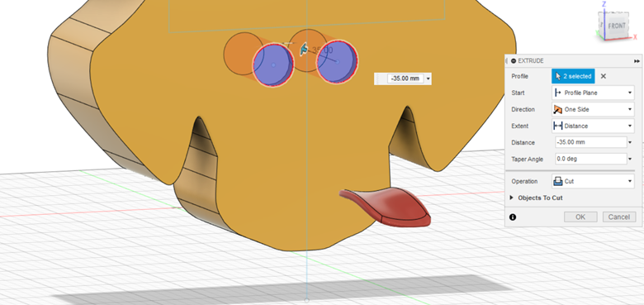The width and height of the screenshot is (644, 305).
Task: Click the info icon in EXTRUDE dialog
Action: (513, 217)
